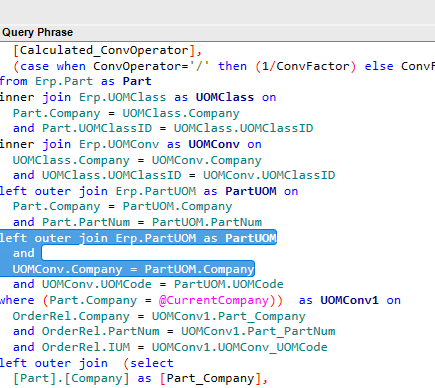
Task: Click the highlighted 'left outer join Erp.PartUOM' line
Action: click(138, 238)
